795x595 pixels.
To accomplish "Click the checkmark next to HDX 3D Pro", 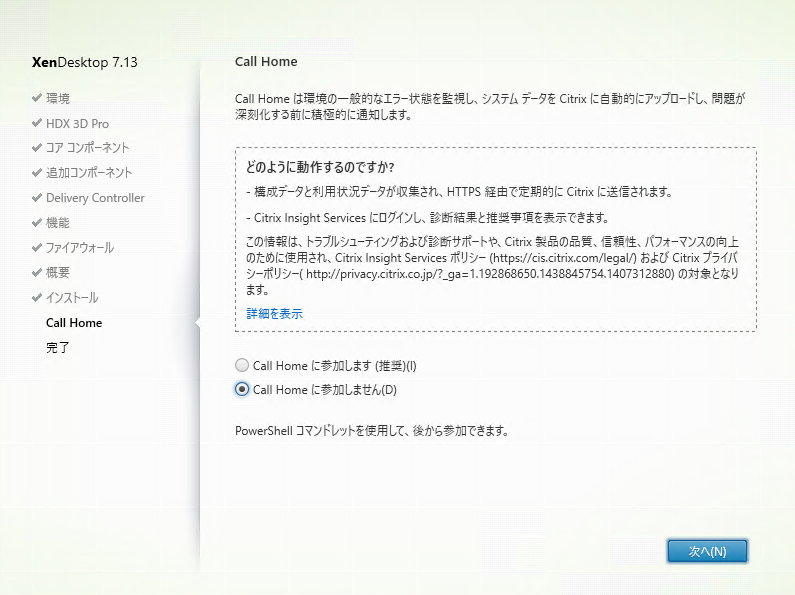I will [37, 123].
